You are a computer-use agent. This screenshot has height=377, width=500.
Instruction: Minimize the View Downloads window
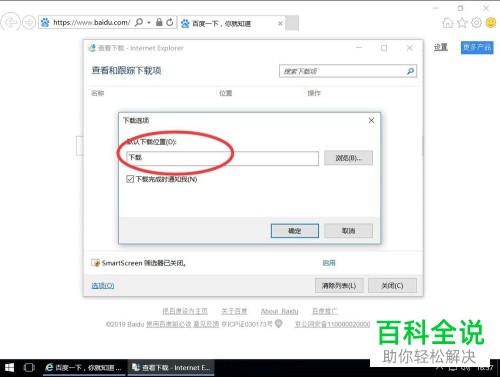point(359,48)
